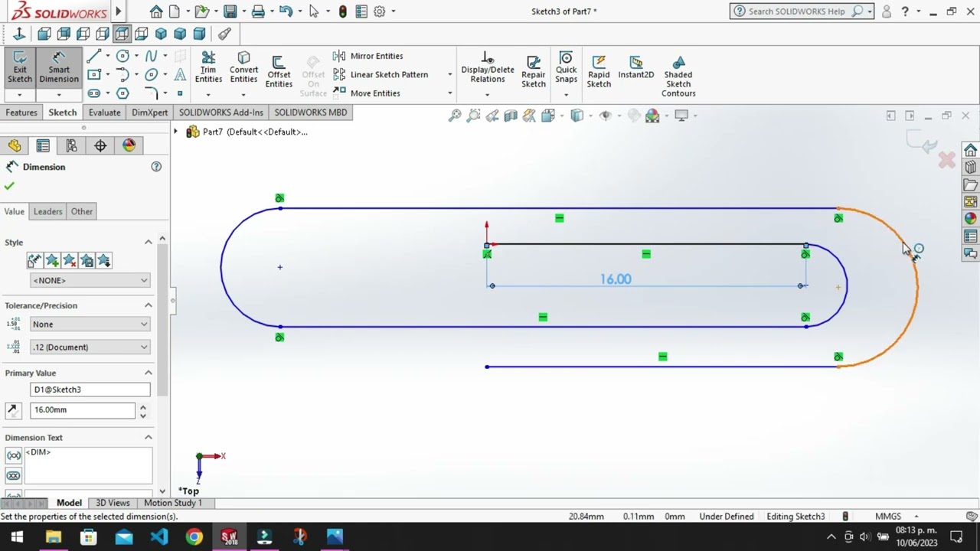Click Linear Sketch Pattern
This screenshot has width=980, height=551.
[x=381, y=74]
